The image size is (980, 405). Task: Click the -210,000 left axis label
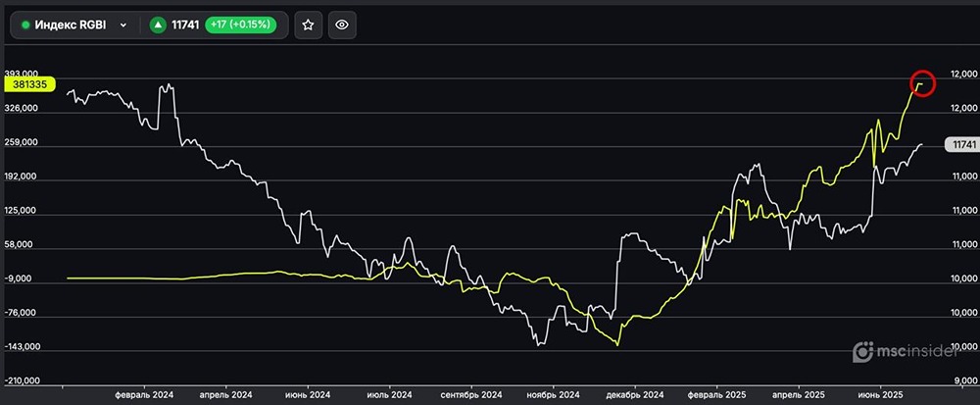[x=21, y=380]
